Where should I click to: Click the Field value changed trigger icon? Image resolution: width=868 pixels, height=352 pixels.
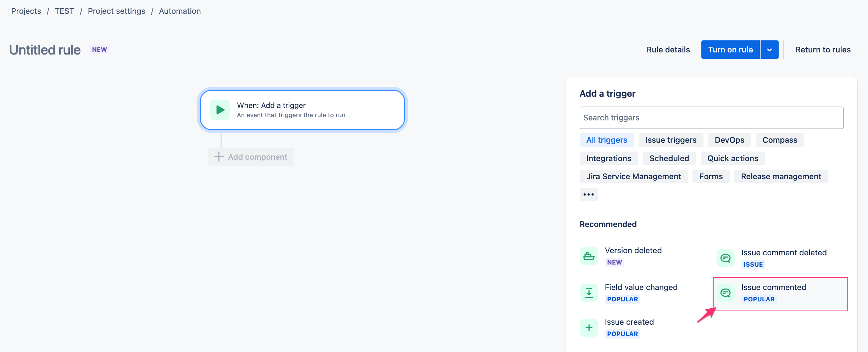(589, 293)
